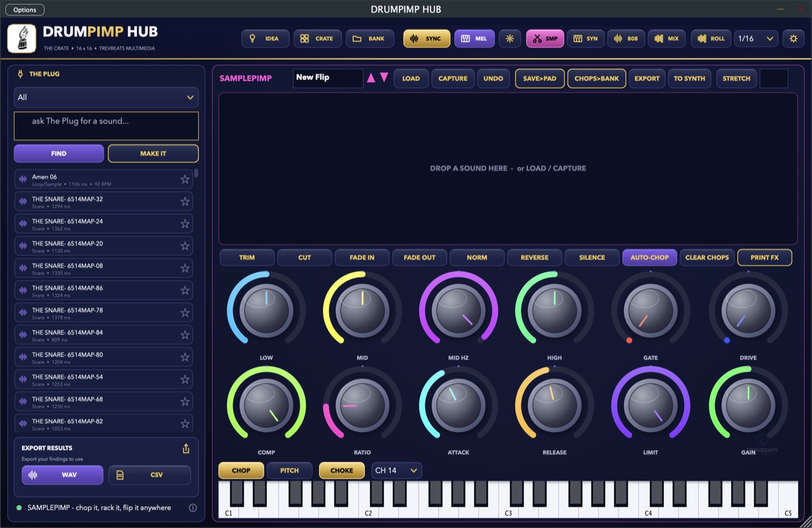Click waveform icon of THE SNARE- 6514MAP-82
This screenshot has height=528, width=812.
point(23,424)
